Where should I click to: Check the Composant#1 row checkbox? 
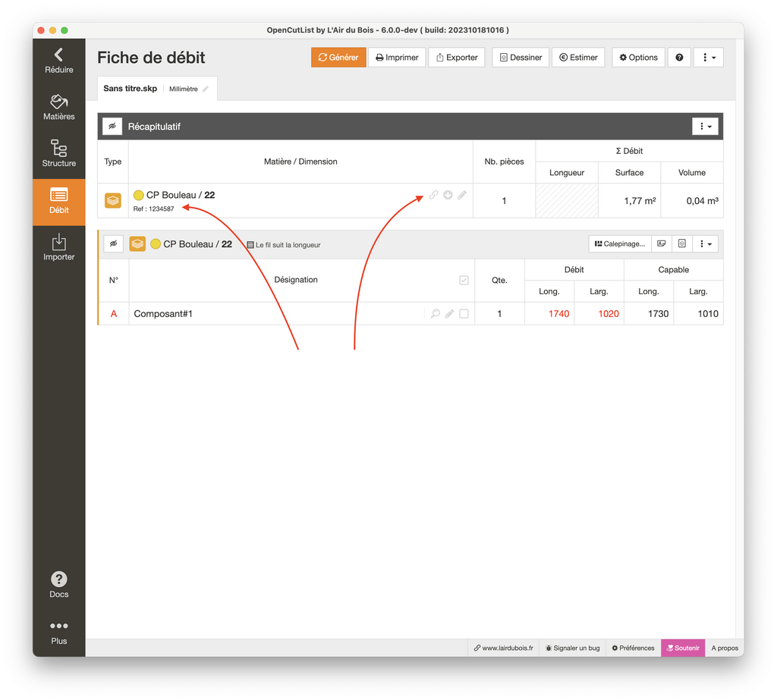coord(464,313)
